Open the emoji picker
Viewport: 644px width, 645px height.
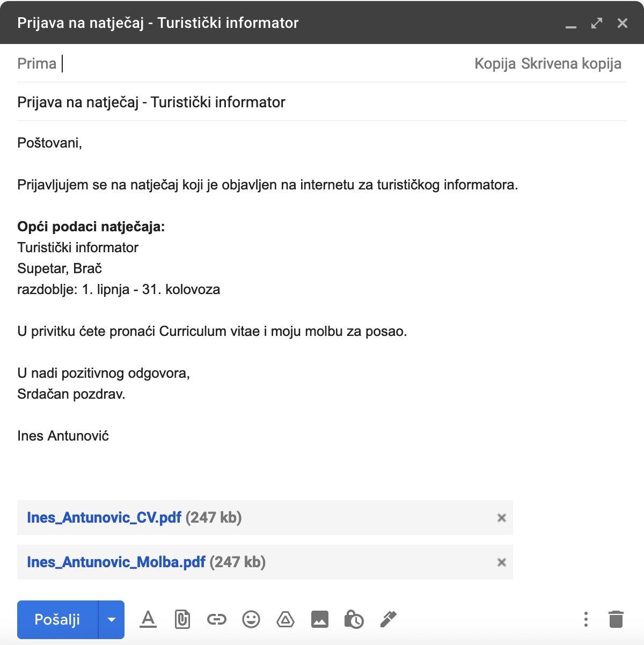pos(251,619)
